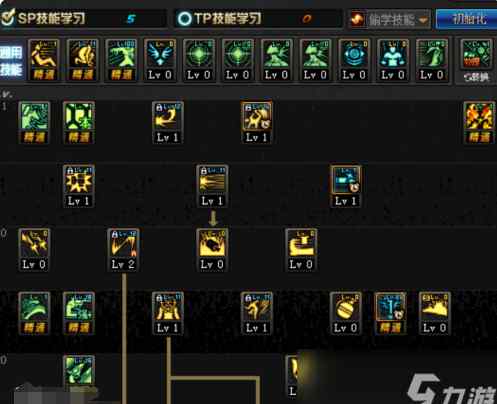
Task: Select the yellow round bomb skill Lv 0
Action: click(x=346, y=313)
